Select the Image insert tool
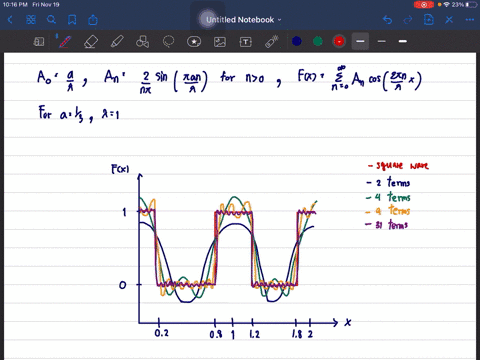Viewport: 480px width, 360px height. 220,42
